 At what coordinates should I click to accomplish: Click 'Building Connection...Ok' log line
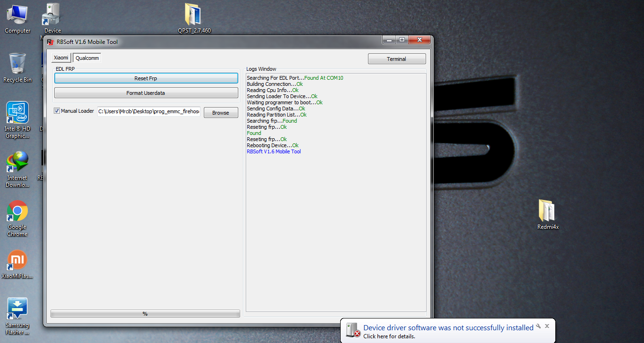pyautogui.click(x=275, y=84)
